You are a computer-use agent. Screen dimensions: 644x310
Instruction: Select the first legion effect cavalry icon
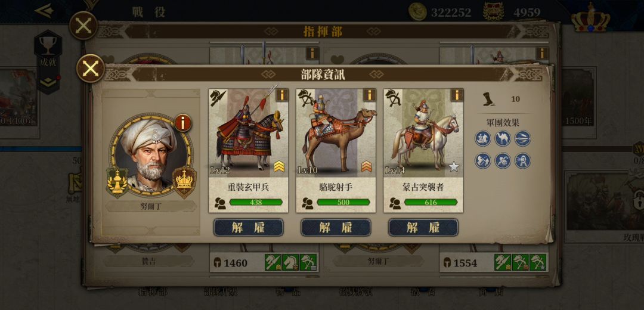point(483,138)
